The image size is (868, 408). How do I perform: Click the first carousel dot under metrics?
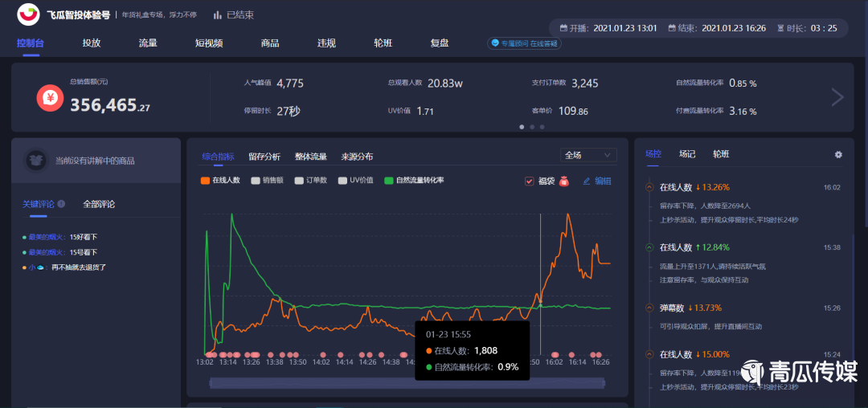click(x=522, y=127)
